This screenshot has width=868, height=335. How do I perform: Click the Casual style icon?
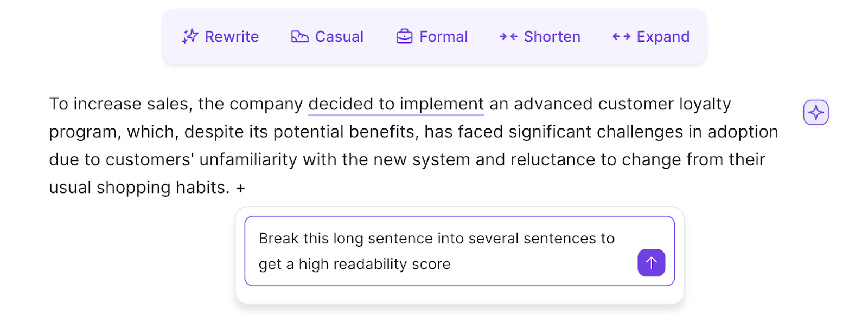click(299, 36)
